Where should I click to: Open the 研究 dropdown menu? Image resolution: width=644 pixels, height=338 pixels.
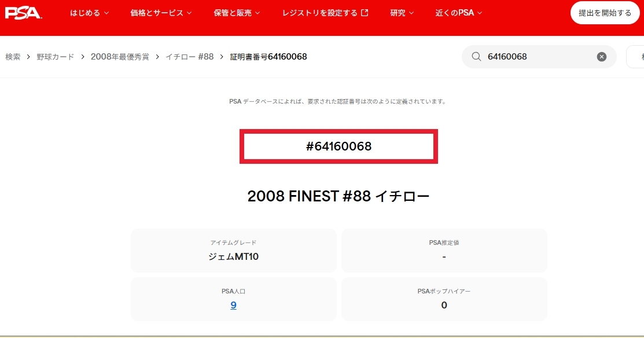402,13
